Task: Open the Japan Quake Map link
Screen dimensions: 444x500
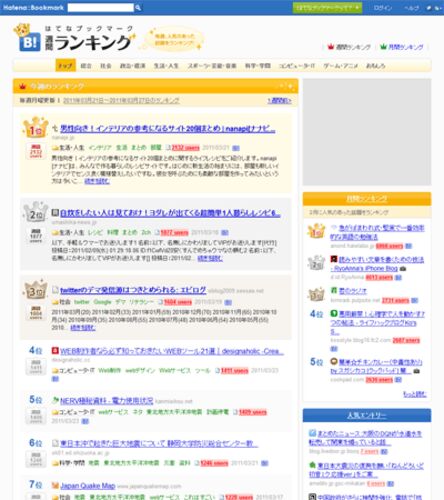Action: [88, 486]
